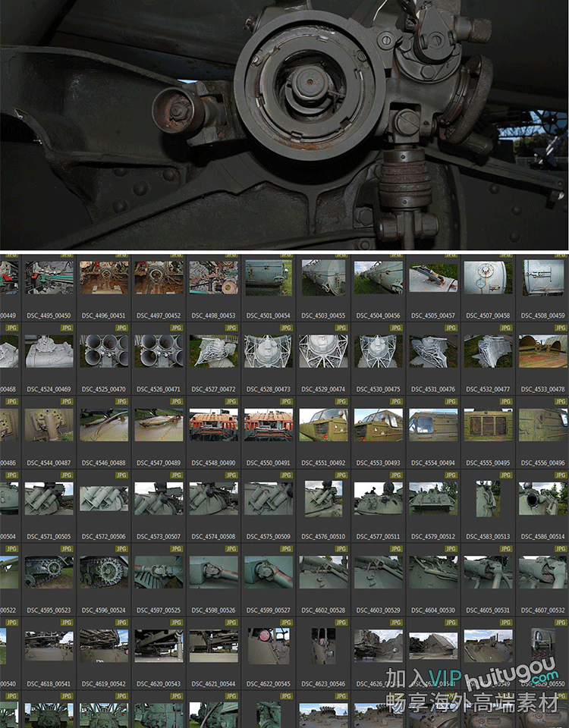Click the JPG badge above DSC_4604_00530
The image size is (569, 728).
[451, 549]
